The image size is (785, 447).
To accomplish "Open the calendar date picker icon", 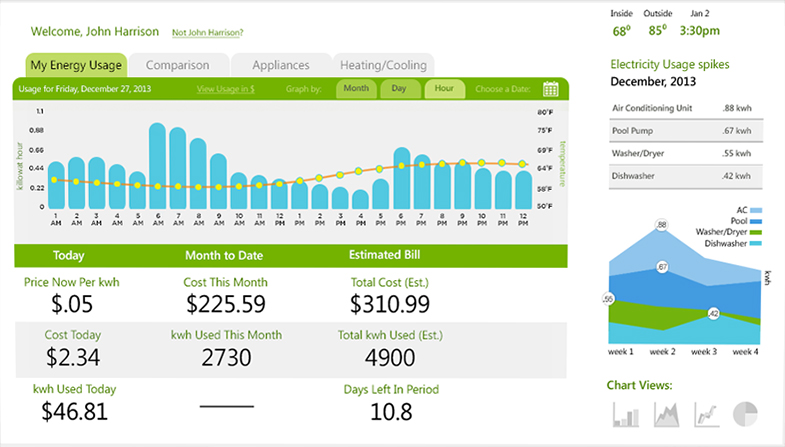I will [551, 89].
